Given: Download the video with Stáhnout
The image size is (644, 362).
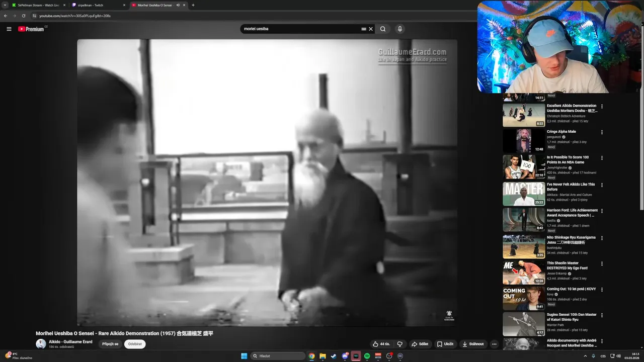Looking at the screenshot, I should pyautogui.click(x=473, y=344).
